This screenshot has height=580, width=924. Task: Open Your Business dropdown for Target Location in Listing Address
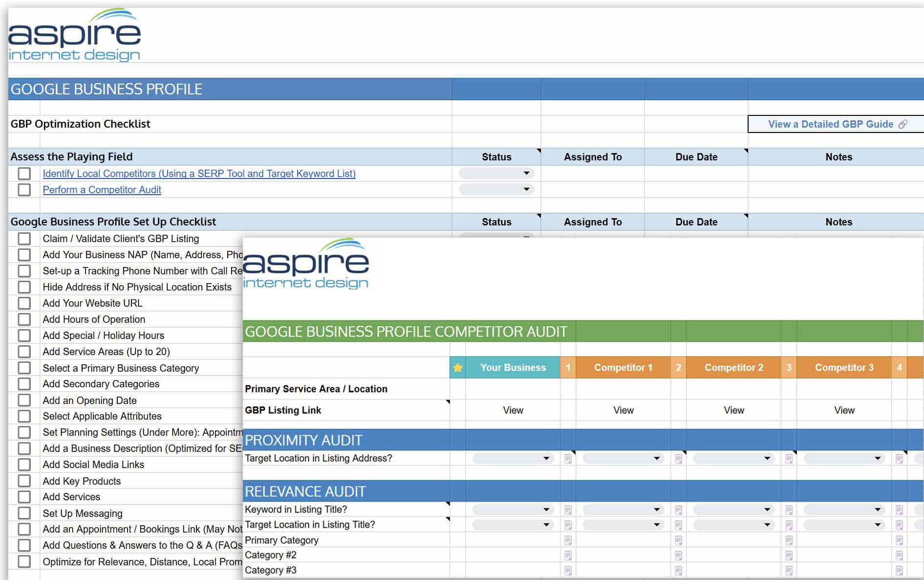pos(513,458)
